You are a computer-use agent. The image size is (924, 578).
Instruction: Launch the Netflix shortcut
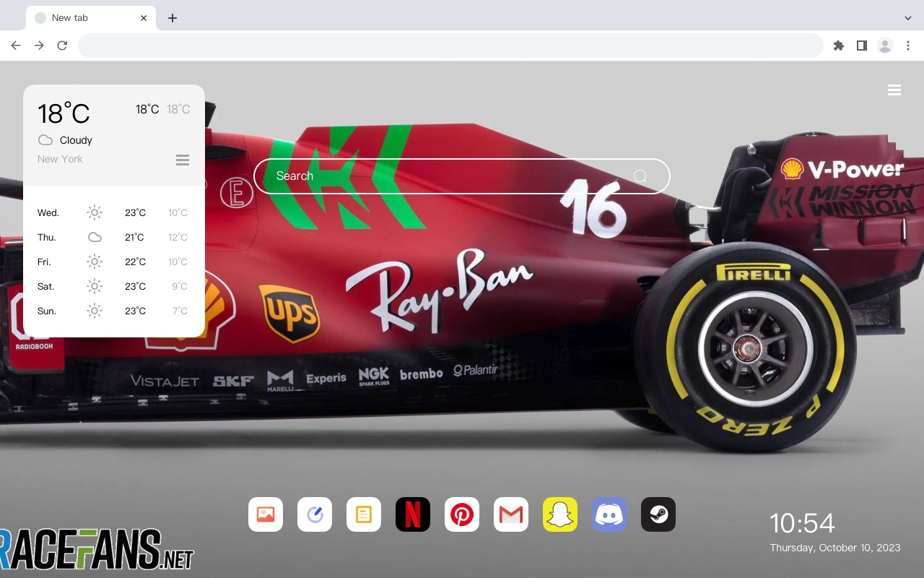click(x=413, y=514)
